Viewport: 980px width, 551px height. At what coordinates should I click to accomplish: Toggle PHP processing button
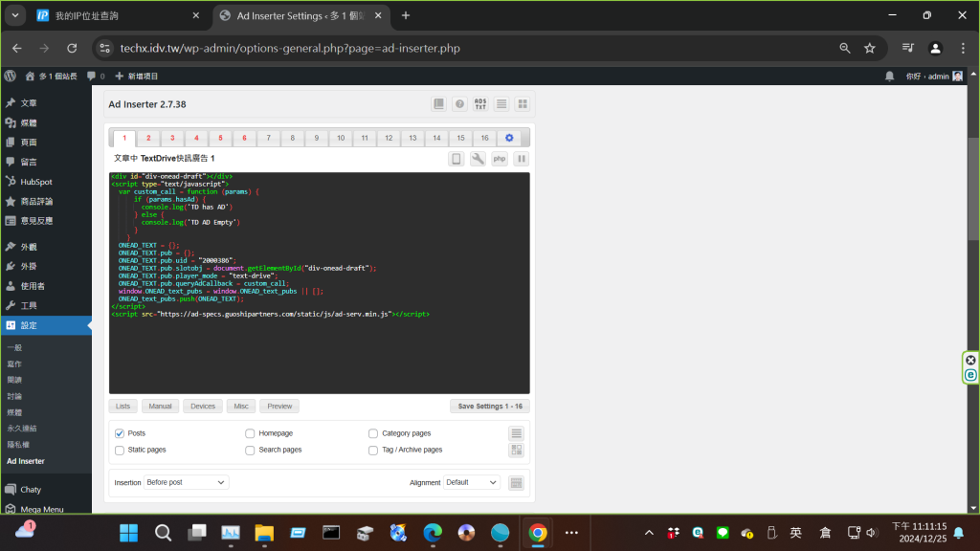(x=500, y=159)
